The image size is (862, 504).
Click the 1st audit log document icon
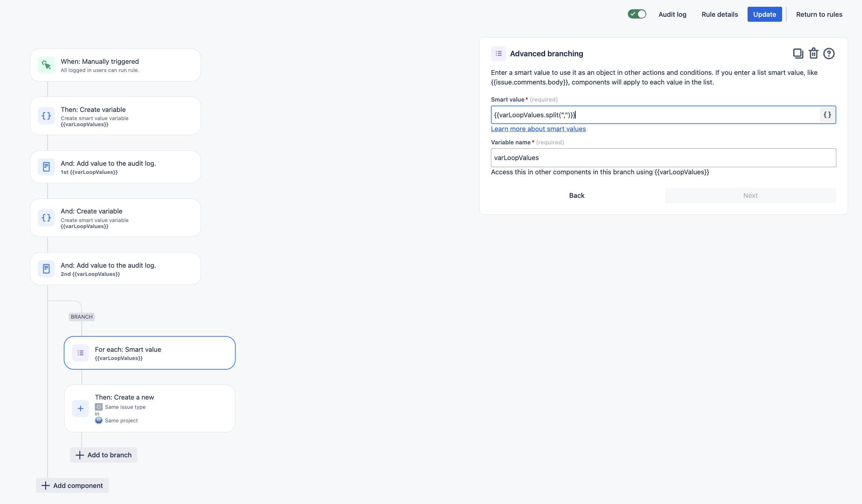(x=46, y=167)
